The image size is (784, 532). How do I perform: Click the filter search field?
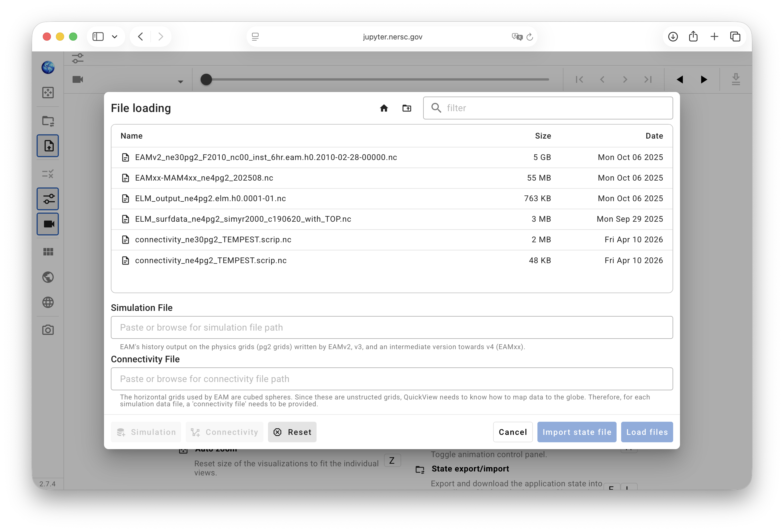(x=548, y=108)
